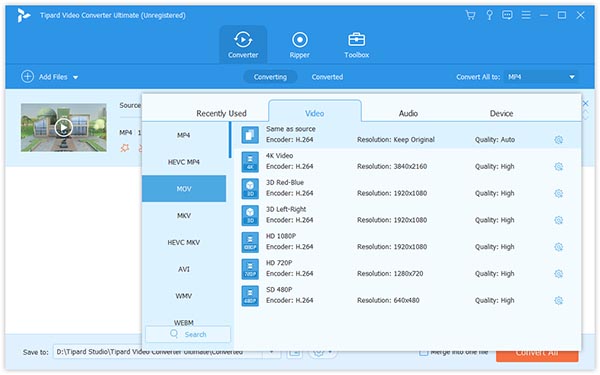Screen dimensions: 600x375
Task: Open the Ripper module
Action: [x=300, y=45]
